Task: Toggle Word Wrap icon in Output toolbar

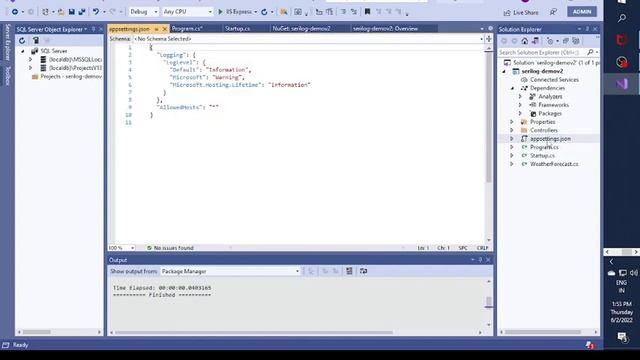Action: (x=363, y=271)
